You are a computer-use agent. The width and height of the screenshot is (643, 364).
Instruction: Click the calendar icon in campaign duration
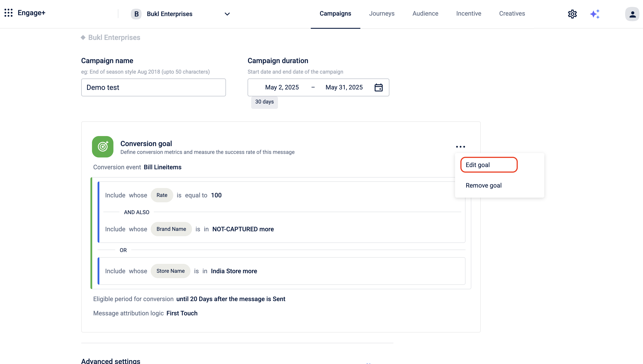pos(378,87)
